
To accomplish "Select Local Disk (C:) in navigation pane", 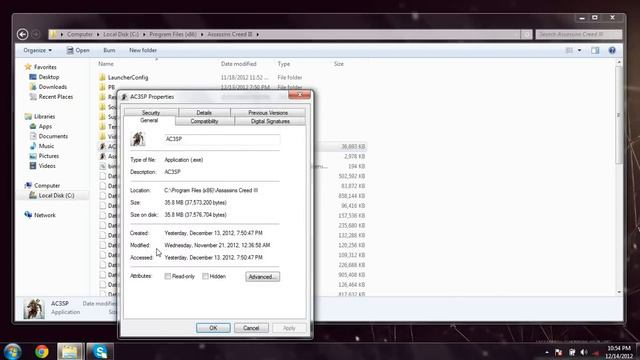I will (x=52, y=196).
